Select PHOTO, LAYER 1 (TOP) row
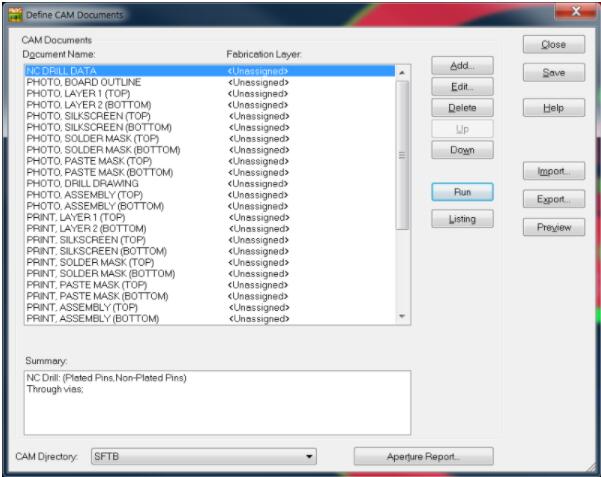 [x=210, y=94]
